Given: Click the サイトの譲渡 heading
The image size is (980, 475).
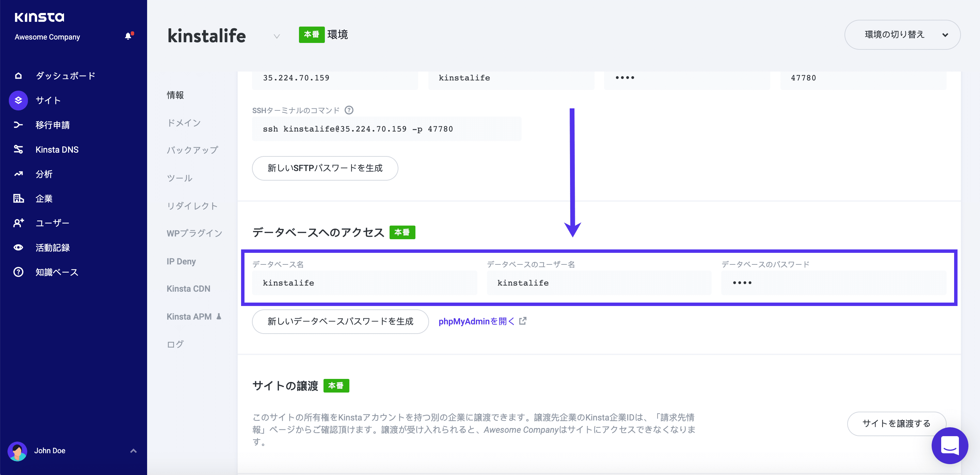Looking at the screenshot, I should coord(285,386).
